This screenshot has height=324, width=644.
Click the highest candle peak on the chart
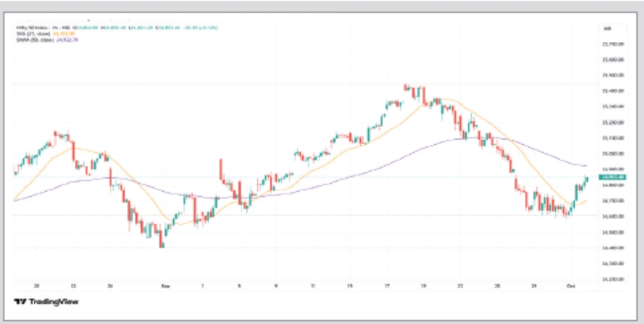(x=407, y=86)
